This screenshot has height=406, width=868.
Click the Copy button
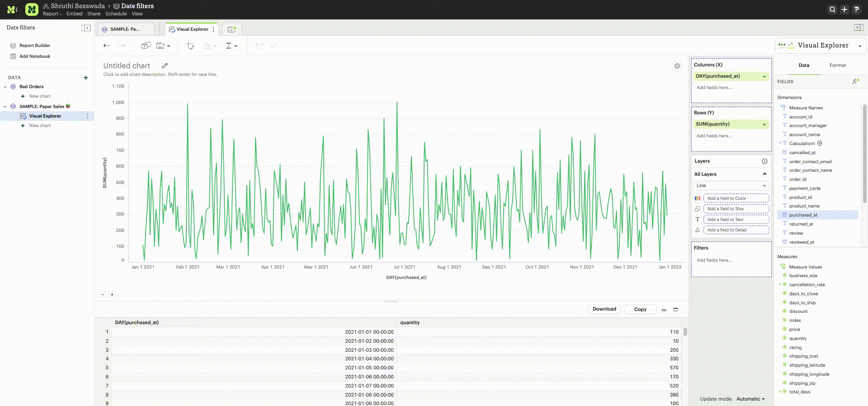pyautogui.click(x=640, y=310)
